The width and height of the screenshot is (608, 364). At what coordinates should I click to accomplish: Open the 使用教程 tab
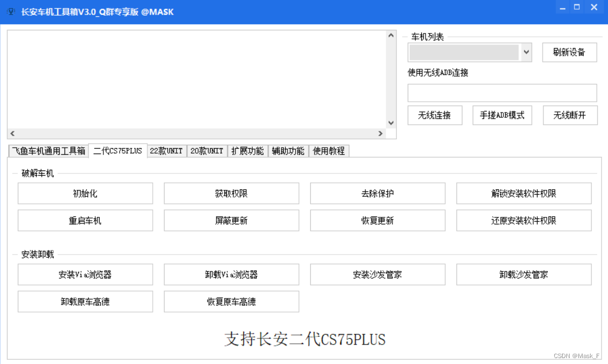[329, 151]
